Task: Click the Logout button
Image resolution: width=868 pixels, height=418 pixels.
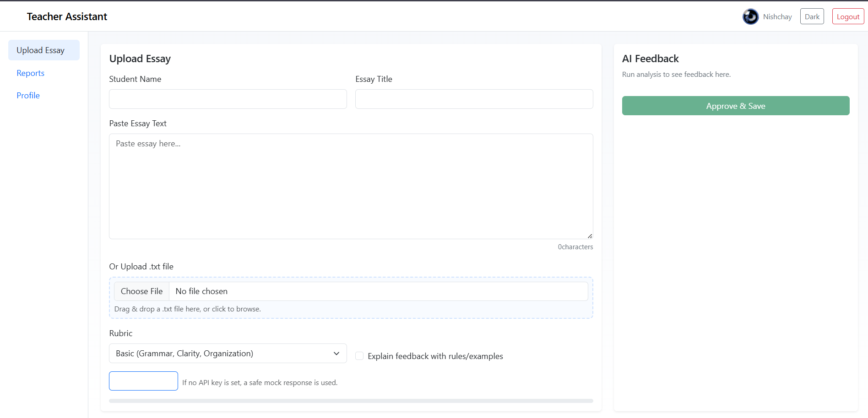Action: [847, 16]
